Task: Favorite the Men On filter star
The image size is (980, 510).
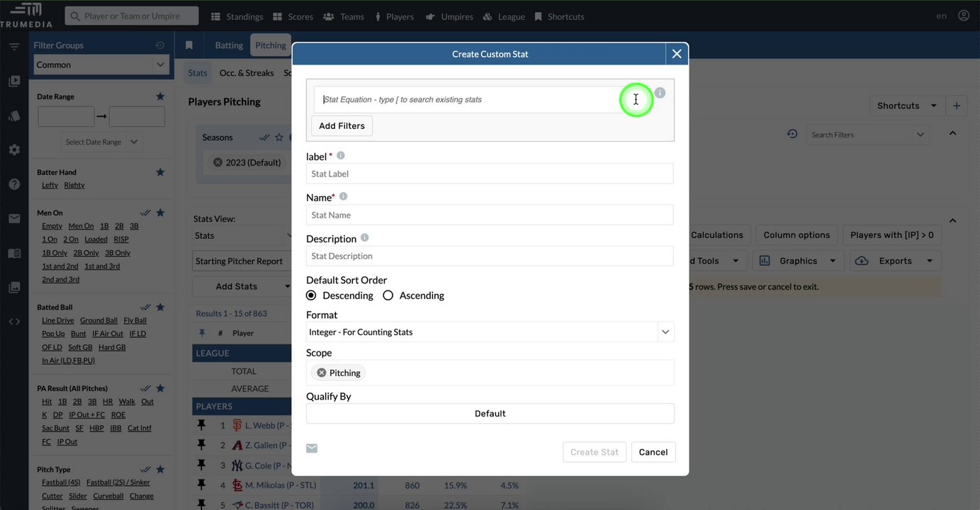Action: [160, 212]
